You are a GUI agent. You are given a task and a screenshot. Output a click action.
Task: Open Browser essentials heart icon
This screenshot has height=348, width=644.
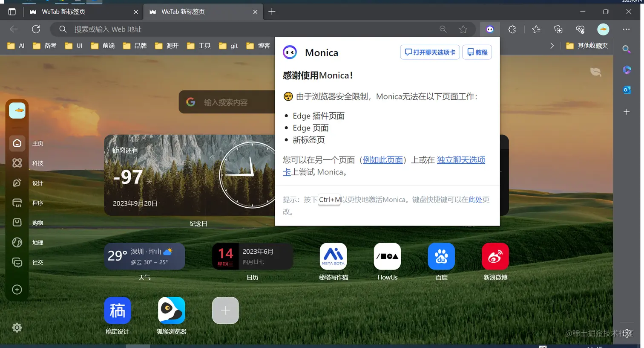click(580, 29)
